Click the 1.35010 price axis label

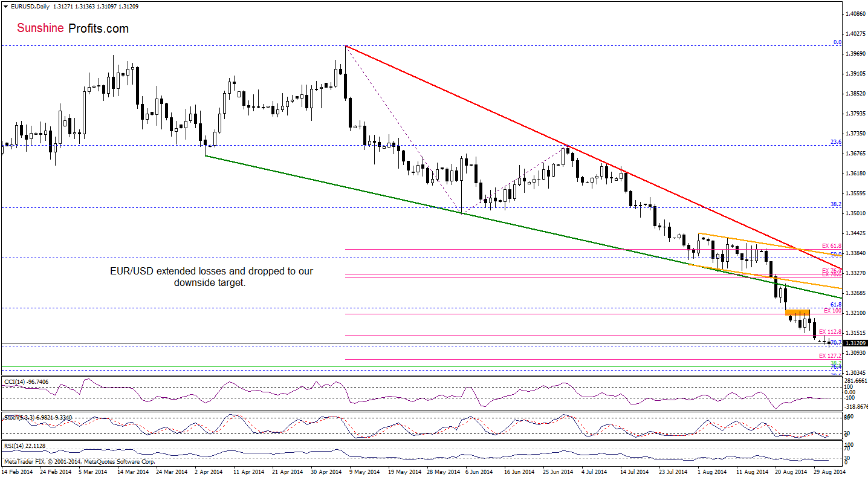click(x=856, y=213)
